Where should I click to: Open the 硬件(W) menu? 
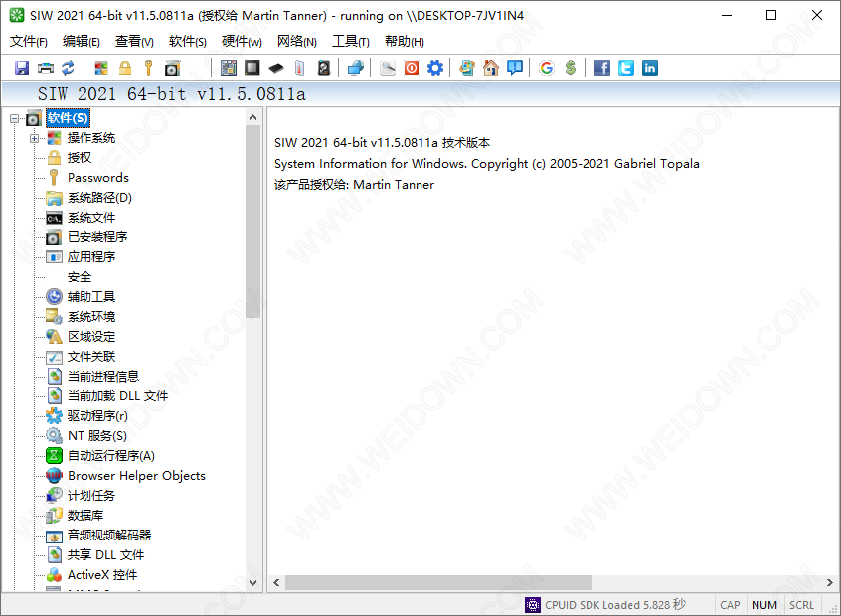click(x=242, y=42)
